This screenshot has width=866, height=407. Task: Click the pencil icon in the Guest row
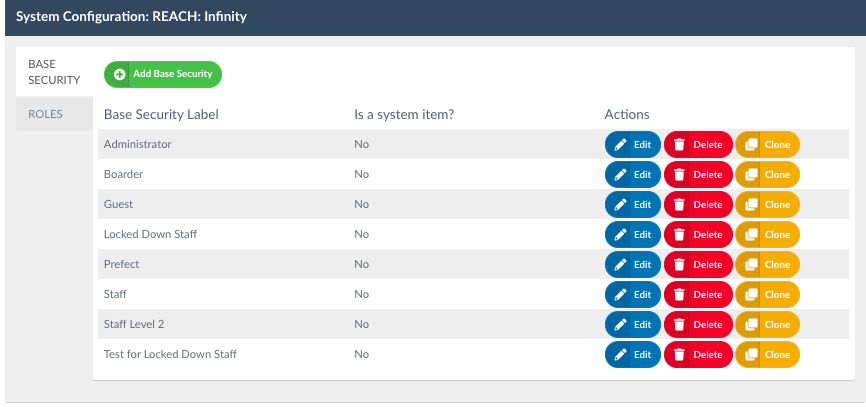[620, 205]
